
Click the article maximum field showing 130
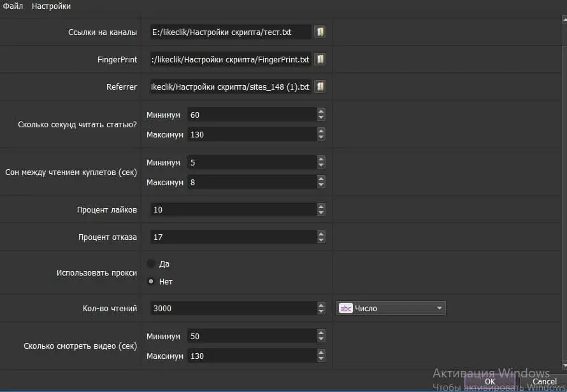pos(252,134)
